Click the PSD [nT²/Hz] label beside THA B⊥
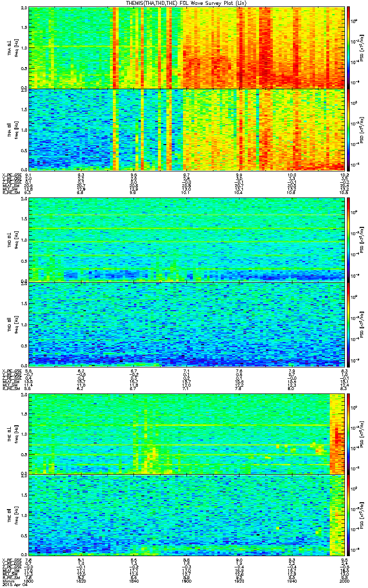368x588 pixels. click(x=362, y=47)
